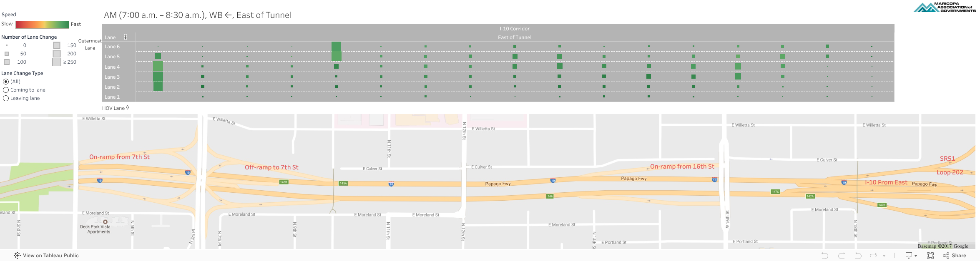The image size is (980, 261).
Task: Click the I-10 From East map annotation
Action: (886, 182)
